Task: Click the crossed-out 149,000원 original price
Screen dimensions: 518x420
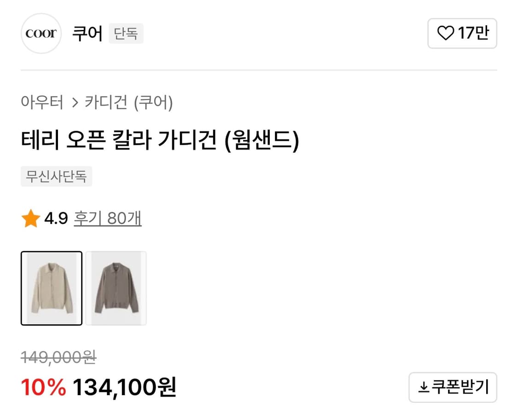Action: pos(58,357)
